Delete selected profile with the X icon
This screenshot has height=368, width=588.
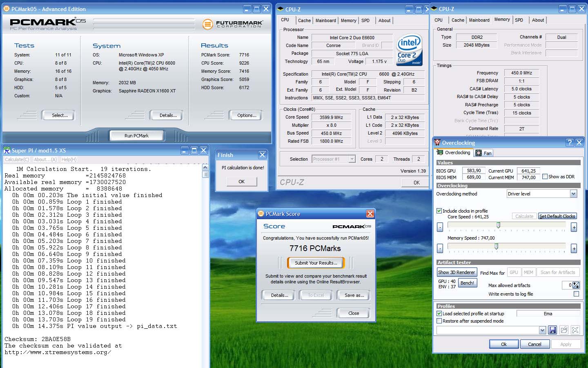[575, 330]
